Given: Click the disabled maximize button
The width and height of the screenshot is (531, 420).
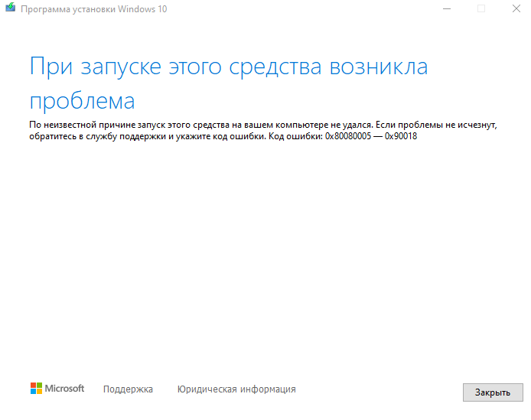Looking at the screenshot, I should 481,9.
